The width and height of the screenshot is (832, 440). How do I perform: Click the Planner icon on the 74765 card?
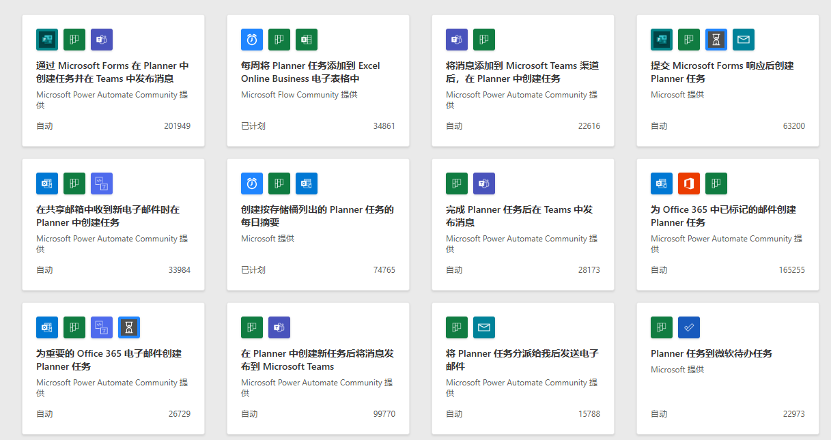[x=279, y=183]
